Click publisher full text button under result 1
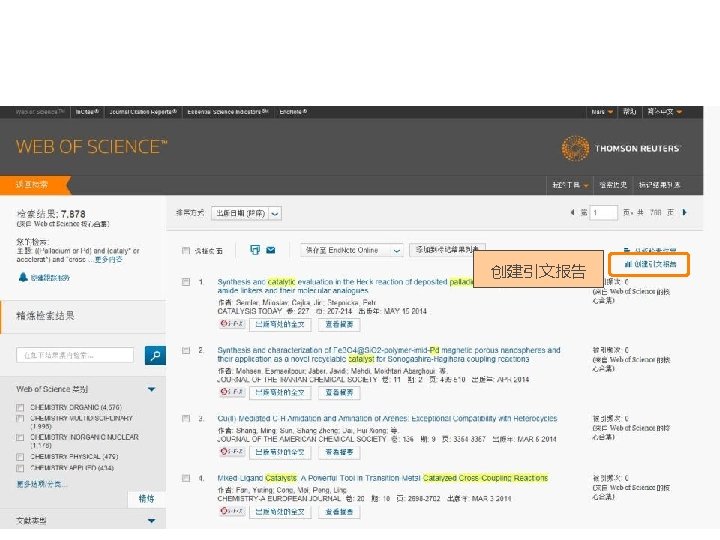 point(280,324)
